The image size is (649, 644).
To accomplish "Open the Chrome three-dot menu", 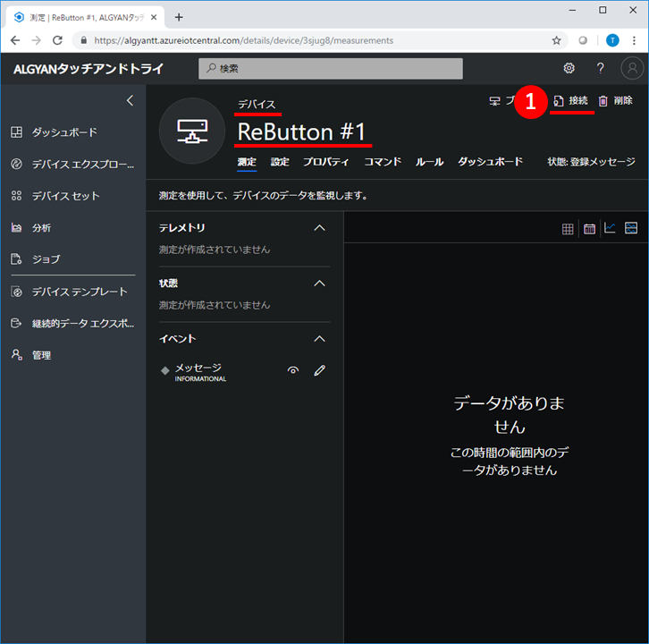I will pyautogui.click(x=634, y=40).
